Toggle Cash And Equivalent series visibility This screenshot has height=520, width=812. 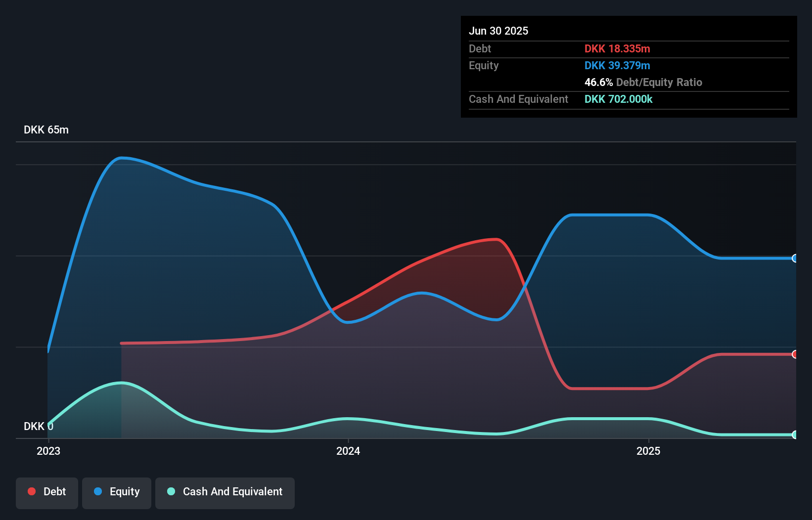pyautogui.click(x=225, y=492)
